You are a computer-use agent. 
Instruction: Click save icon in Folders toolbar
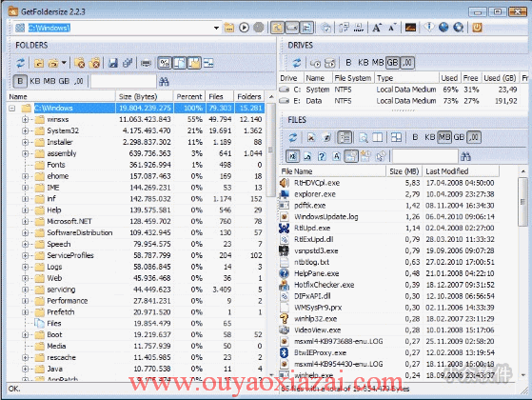point(113,63)
